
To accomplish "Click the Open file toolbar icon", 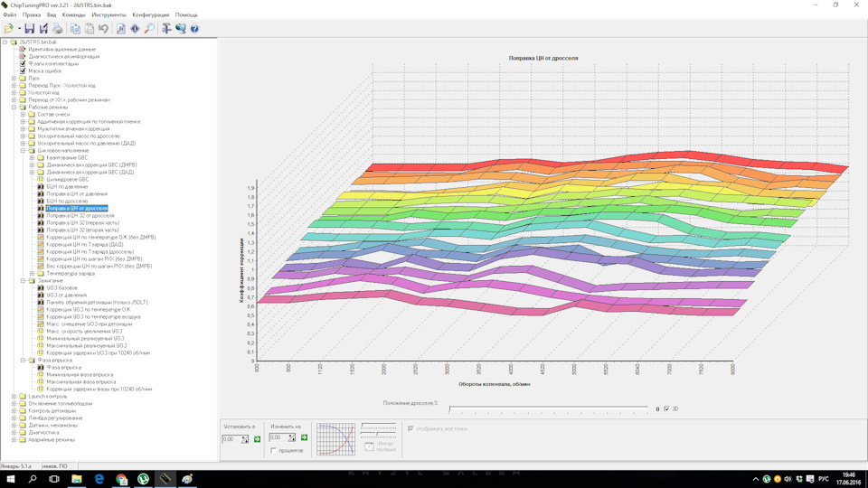I will (x=9, y=29).
